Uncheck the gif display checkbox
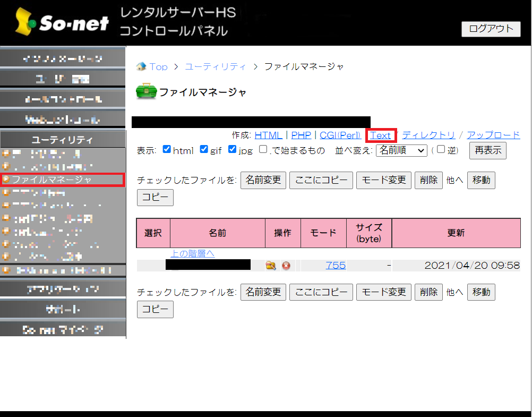Screen dimensions: 532x417 204,150
